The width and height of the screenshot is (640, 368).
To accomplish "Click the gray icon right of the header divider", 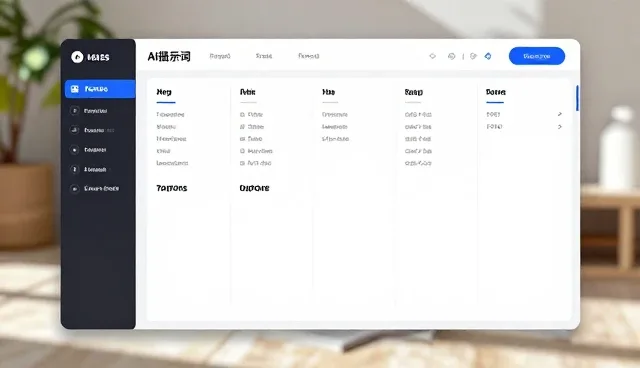I will [473, 56].
